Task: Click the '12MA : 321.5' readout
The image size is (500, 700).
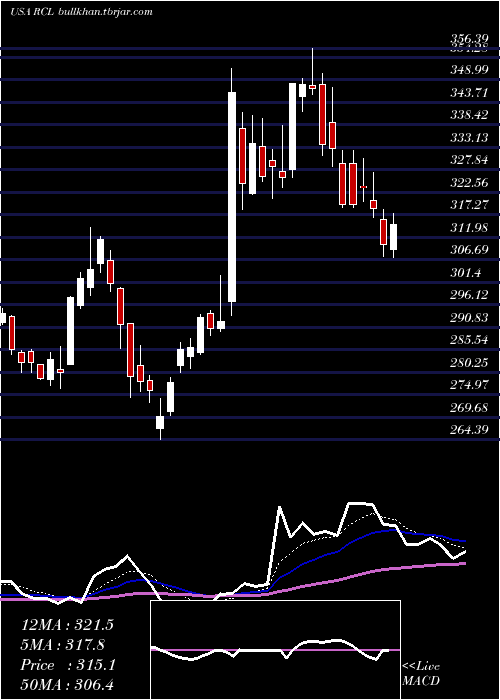Action: point(67,625)
